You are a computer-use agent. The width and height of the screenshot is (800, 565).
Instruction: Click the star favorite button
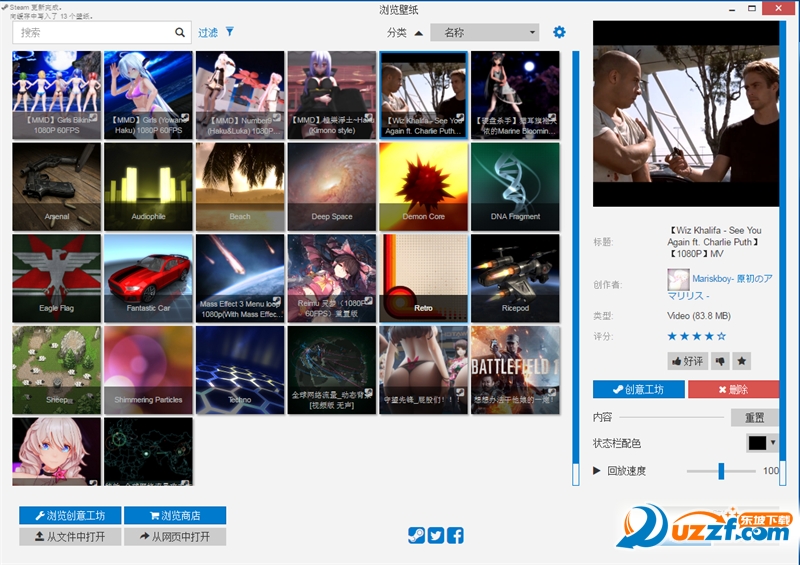pos(742,361)
